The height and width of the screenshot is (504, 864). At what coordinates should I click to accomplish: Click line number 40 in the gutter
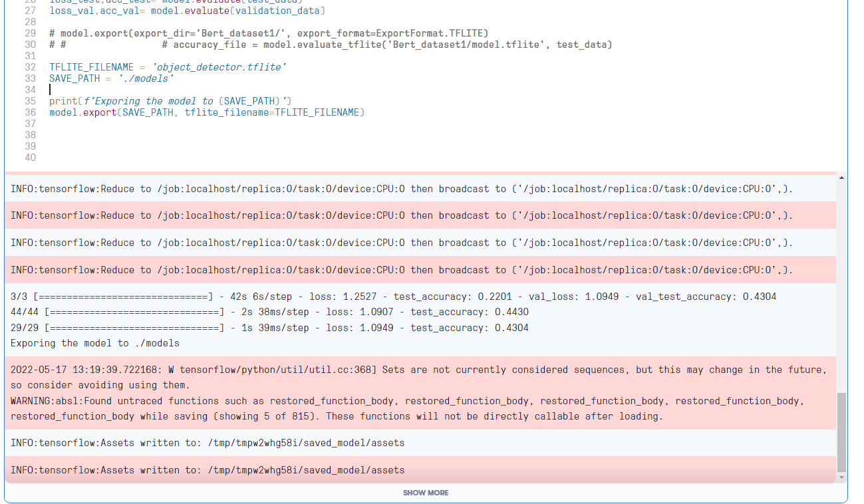30,157
